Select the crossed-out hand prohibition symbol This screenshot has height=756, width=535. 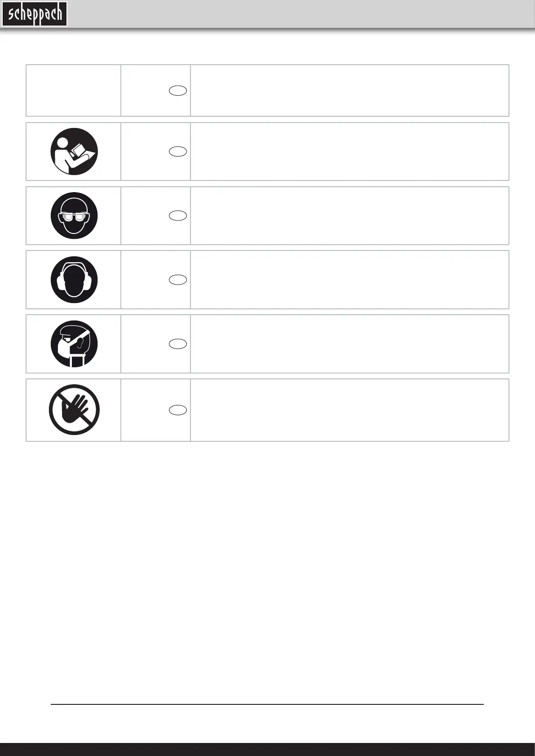[x=74, y=409]
